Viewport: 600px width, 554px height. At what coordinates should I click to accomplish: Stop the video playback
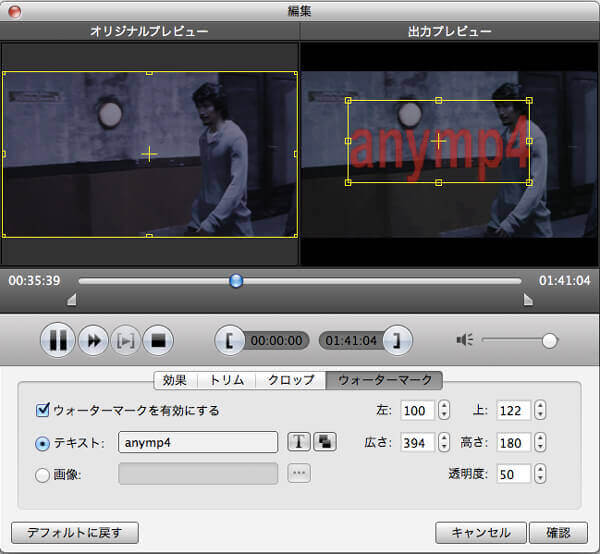point(158,340)
